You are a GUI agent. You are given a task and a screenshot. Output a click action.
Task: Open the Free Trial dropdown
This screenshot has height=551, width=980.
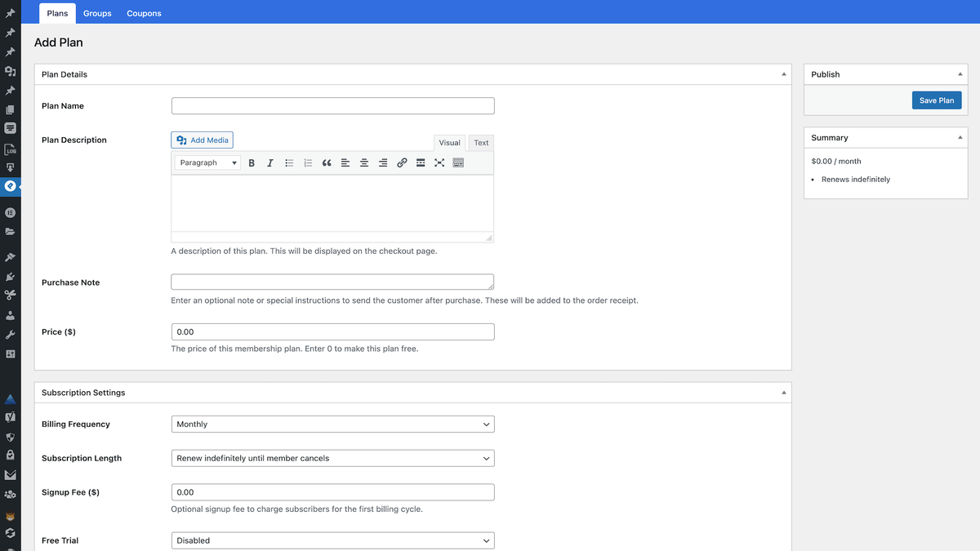pyautogui.click(x=332, y=540)
